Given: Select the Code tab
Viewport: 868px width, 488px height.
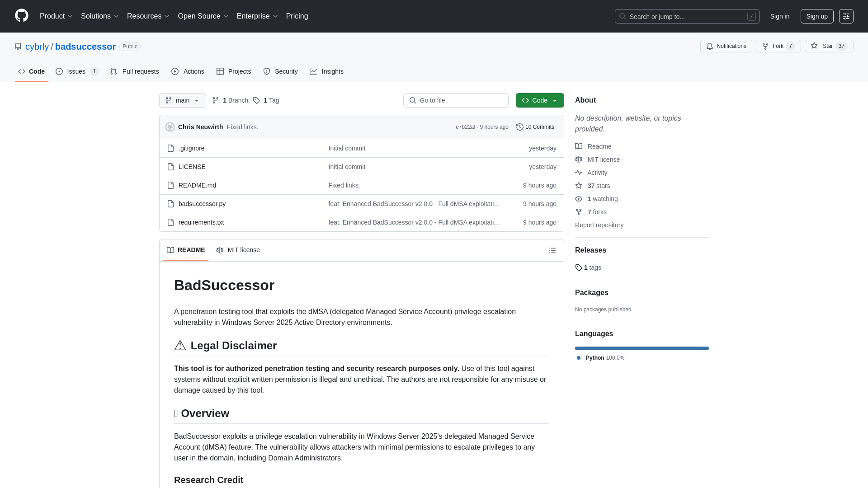Looking at the screenshot, I should click(31, 71).
